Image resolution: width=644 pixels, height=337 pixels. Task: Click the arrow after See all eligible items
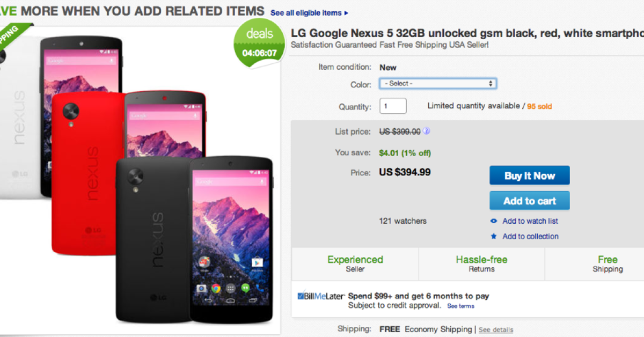pos(346,13)
